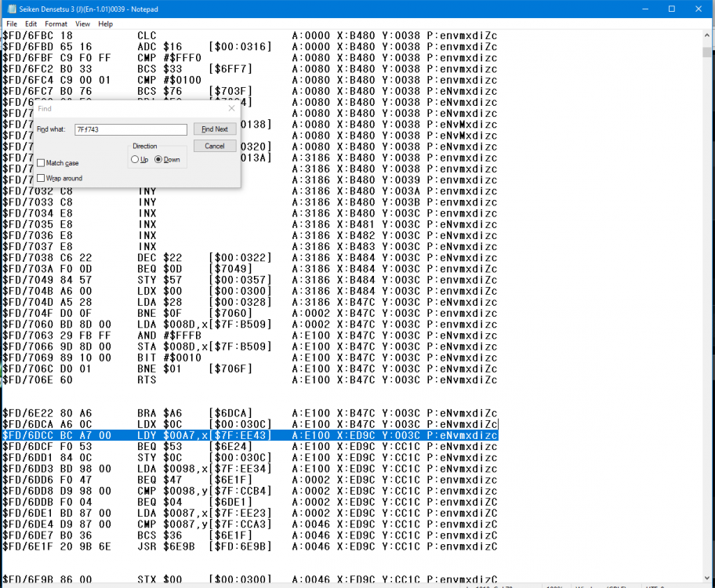Enable the Wrap around checkbox
This screenshot has height=588, width=715.
click(41, 178)
